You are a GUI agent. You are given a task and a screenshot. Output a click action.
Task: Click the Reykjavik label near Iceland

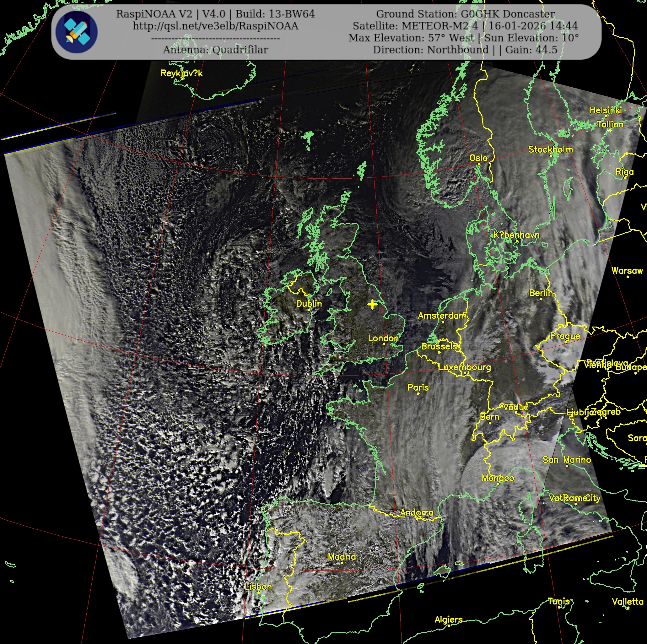click(x=181, y=73)
